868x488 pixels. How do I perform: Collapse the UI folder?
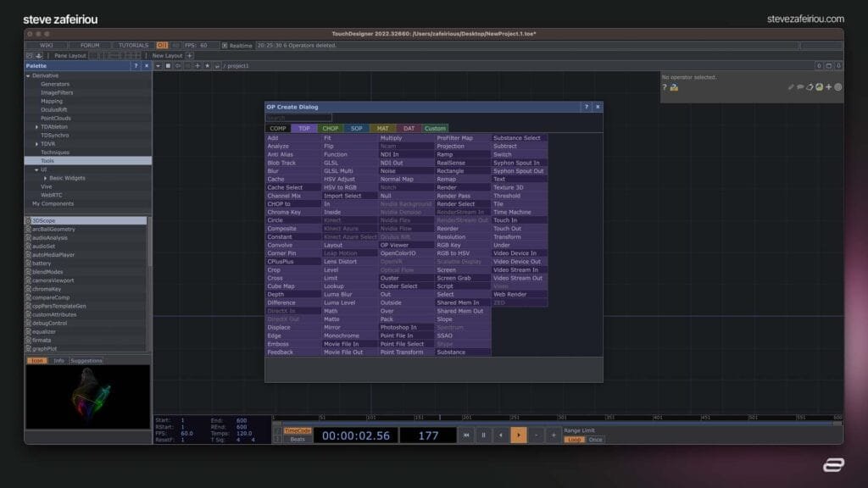click(36, 169)
